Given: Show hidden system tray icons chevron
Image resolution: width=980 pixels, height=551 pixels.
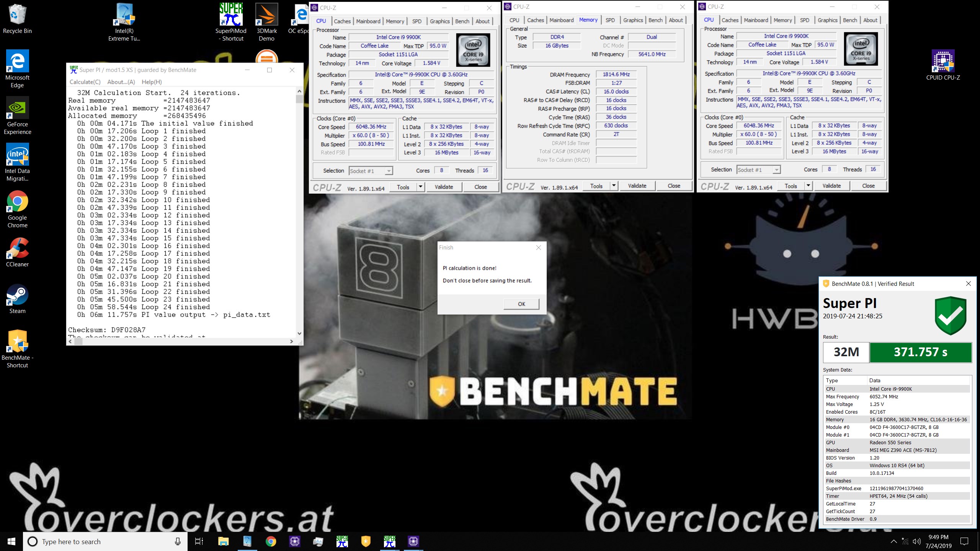Looking at the screenshot, I should click(x=893, y=541).
